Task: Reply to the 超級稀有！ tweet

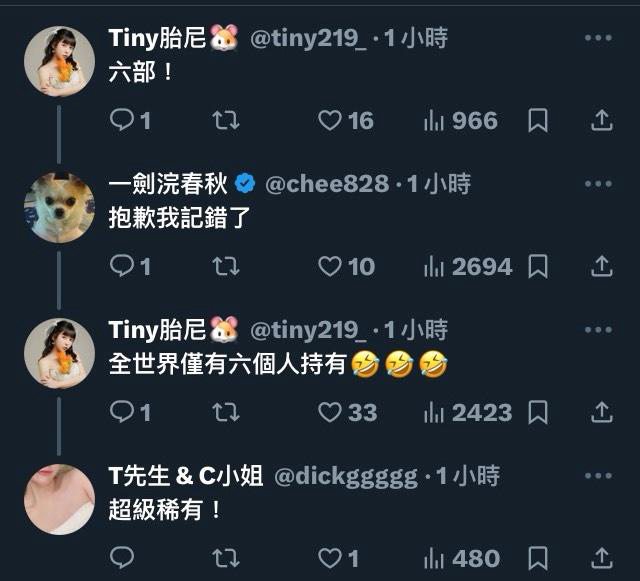Action: pos(122,558)
